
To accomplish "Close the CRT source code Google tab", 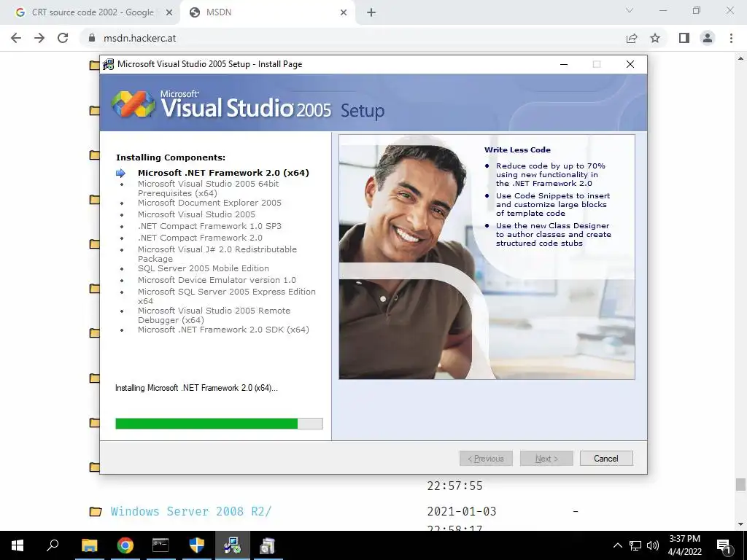I will click(x=169, y=12).
